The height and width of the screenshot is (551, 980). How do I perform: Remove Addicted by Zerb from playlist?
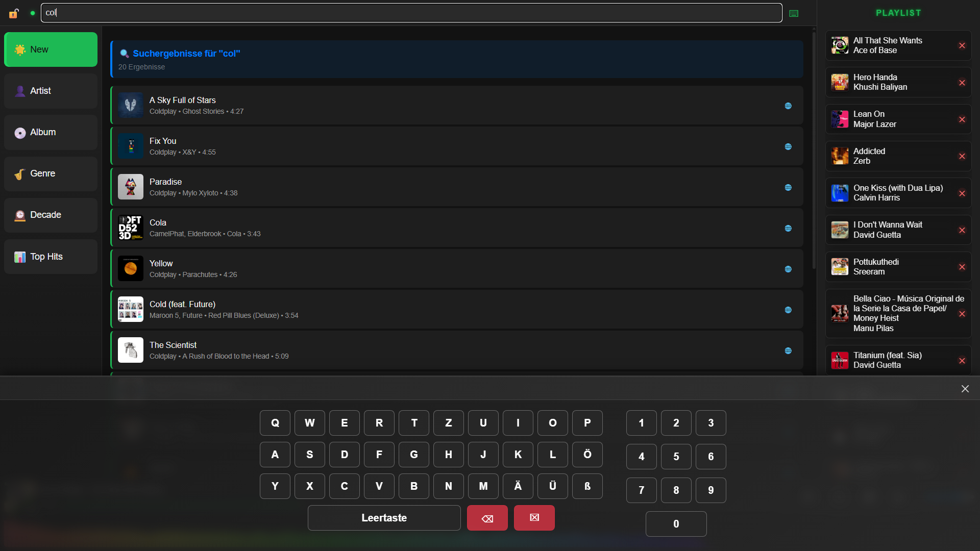(x=963, y=156)
